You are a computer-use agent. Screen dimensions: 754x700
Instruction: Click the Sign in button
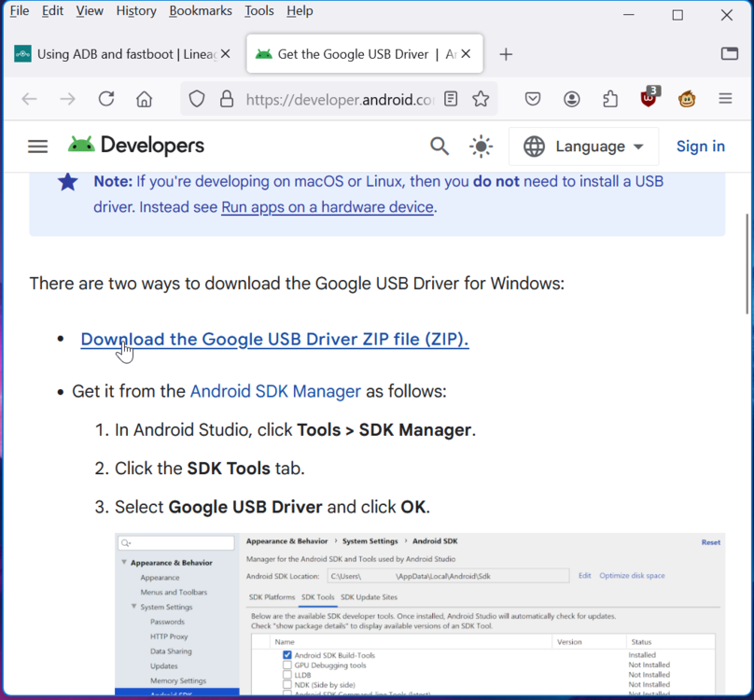pos(701,147)
